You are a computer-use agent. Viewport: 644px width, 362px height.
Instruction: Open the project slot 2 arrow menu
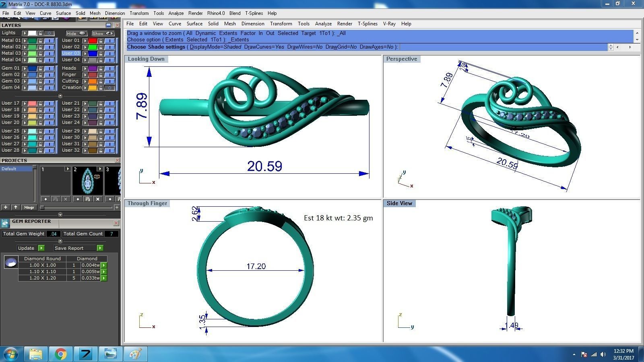(100, 169)
